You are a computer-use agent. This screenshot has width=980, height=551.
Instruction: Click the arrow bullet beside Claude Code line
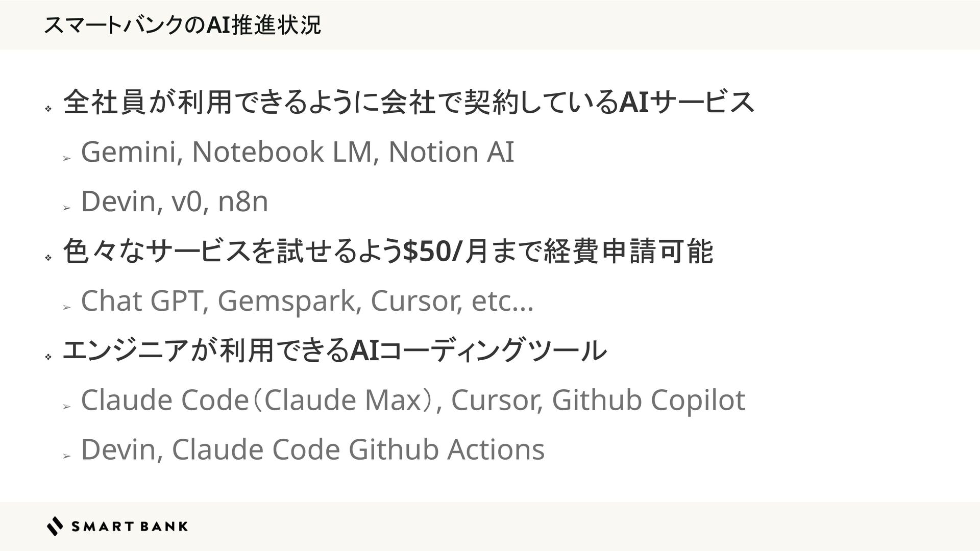click(x=66, y=407)
